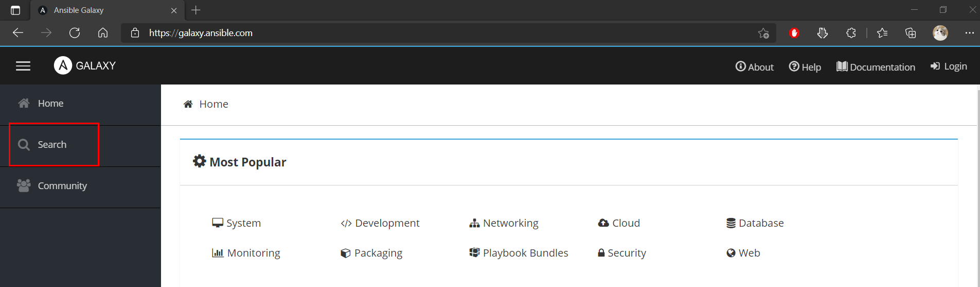Open the hamburger navigation menu
This screenshot has width=980, height=287.
tap(23, 66)
